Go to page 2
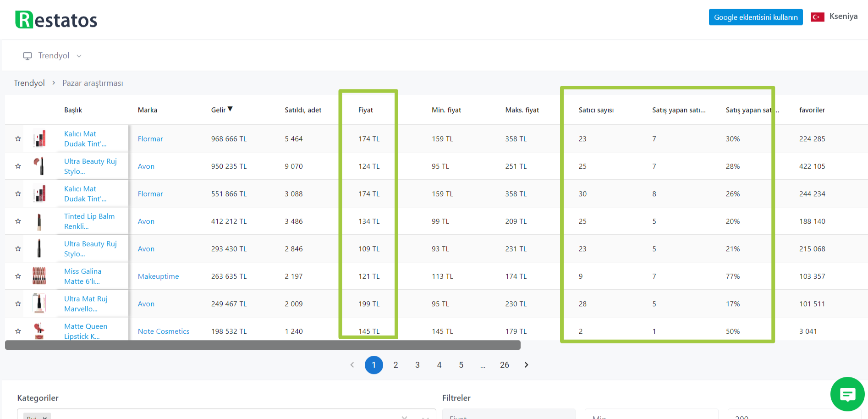The image size is (868, 419). [x=396, y=365]
